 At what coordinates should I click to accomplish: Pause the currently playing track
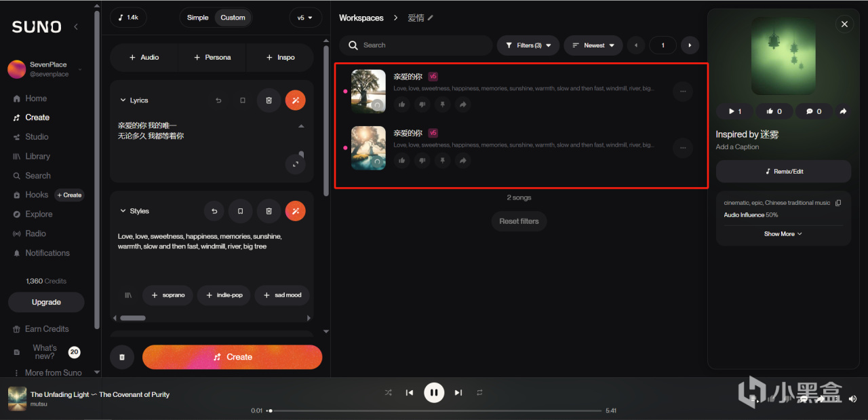pos(434,392)
